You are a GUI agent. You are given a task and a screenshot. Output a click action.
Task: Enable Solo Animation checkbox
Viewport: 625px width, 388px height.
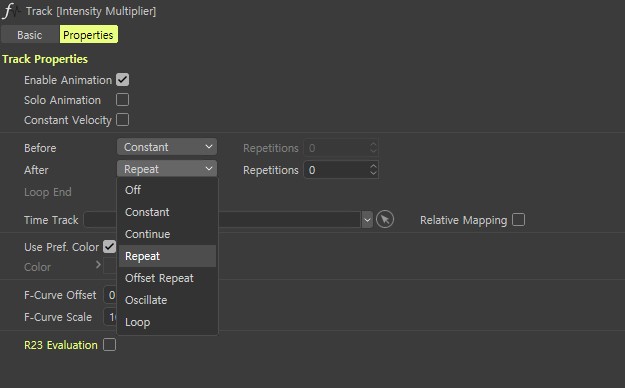point(122,100)
